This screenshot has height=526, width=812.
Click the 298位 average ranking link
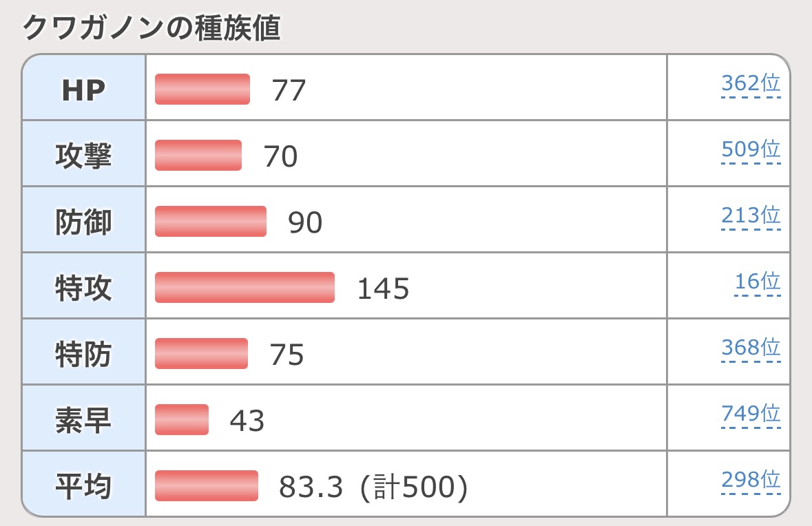(751, 480)
